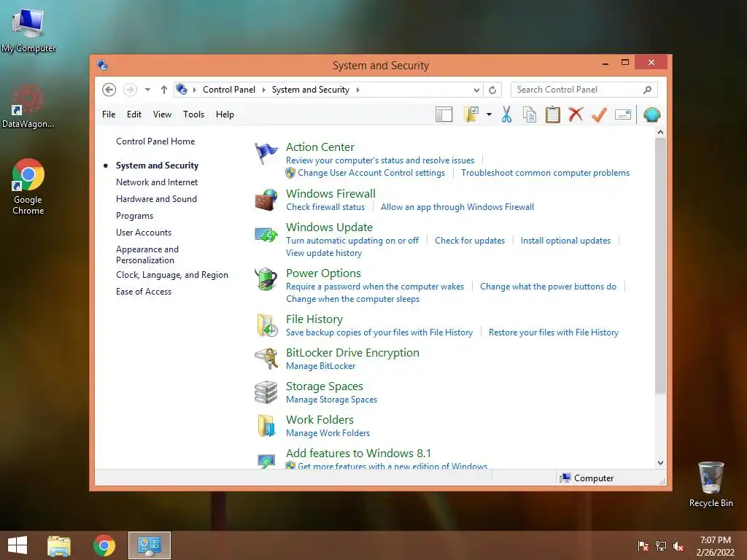Open the Help menu

[x=225, y=114]
